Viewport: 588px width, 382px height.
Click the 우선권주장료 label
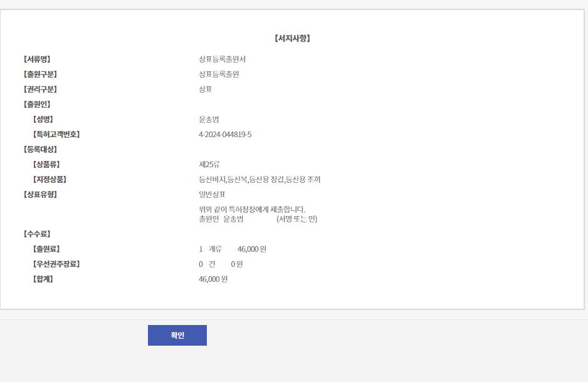[56, 264]
